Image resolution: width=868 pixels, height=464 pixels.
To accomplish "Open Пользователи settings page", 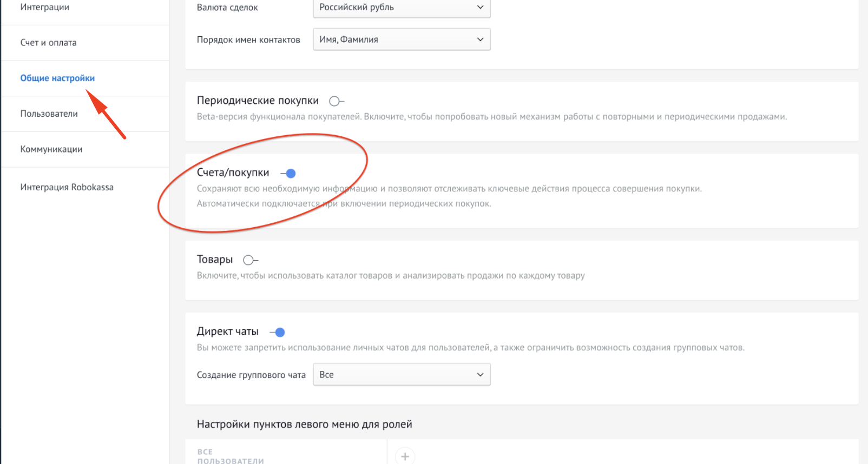I will (x=49, y=114).
